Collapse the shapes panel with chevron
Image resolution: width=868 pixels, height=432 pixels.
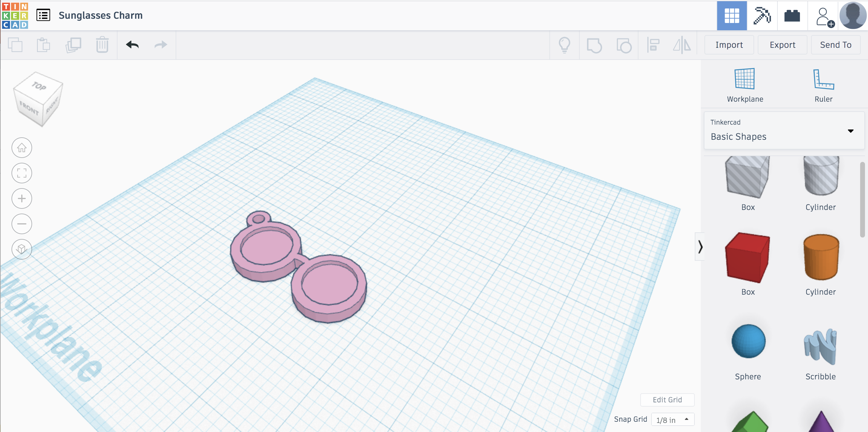click(700, 247)
